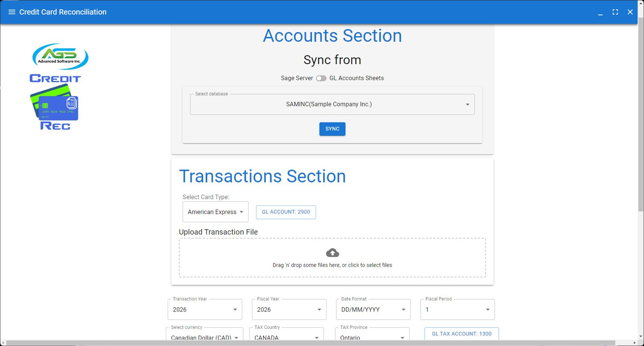Open the Fiscal Period dropdown
644x346 pixels.
(x=458, y=309)
